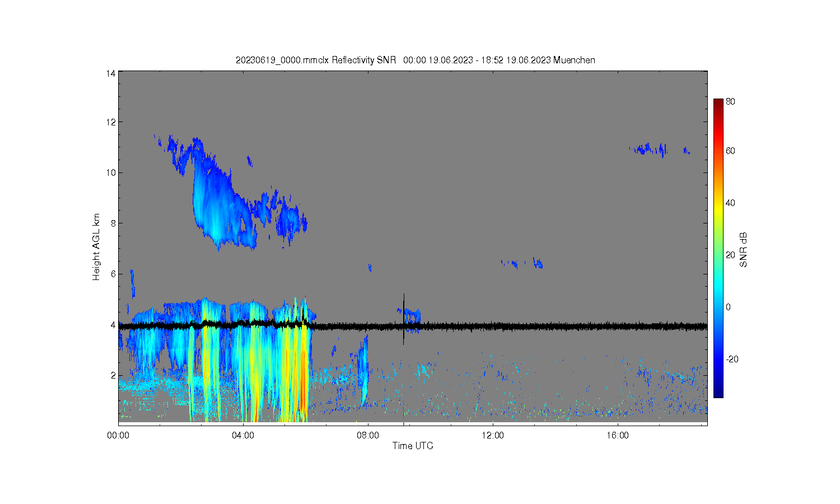Click the colorbar value '20'
This screenshot has width=840, height=504.
730,255
